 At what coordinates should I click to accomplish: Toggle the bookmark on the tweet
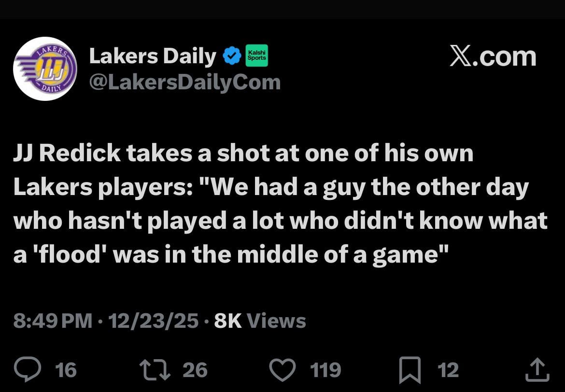tap(410, 369)
